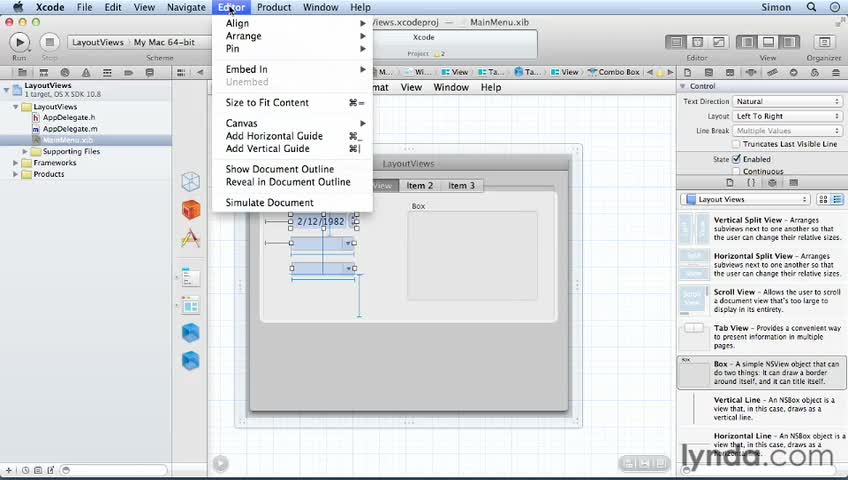Switch to the Assistant editor
848x480 pixels.
tap(697, 42)
